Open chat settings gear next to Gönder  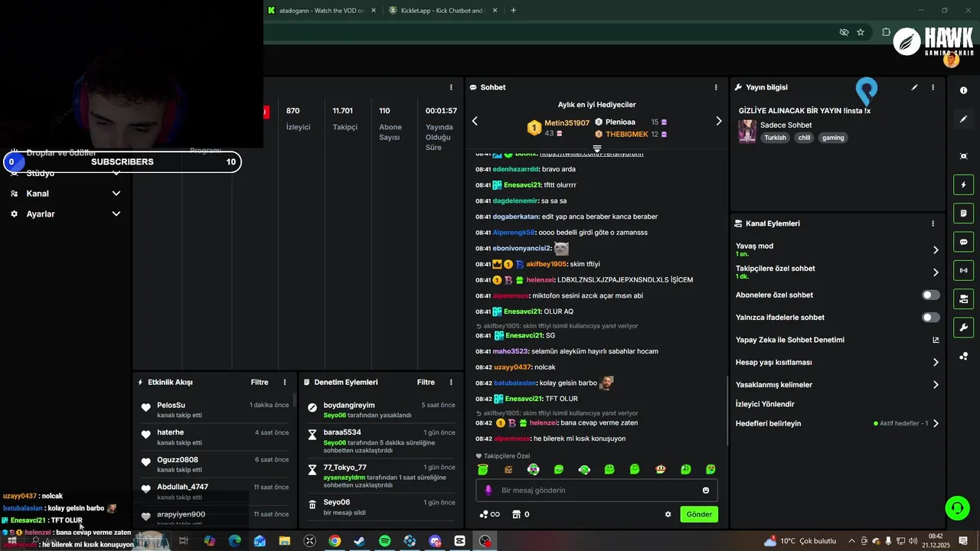click(x=668, y=514)
